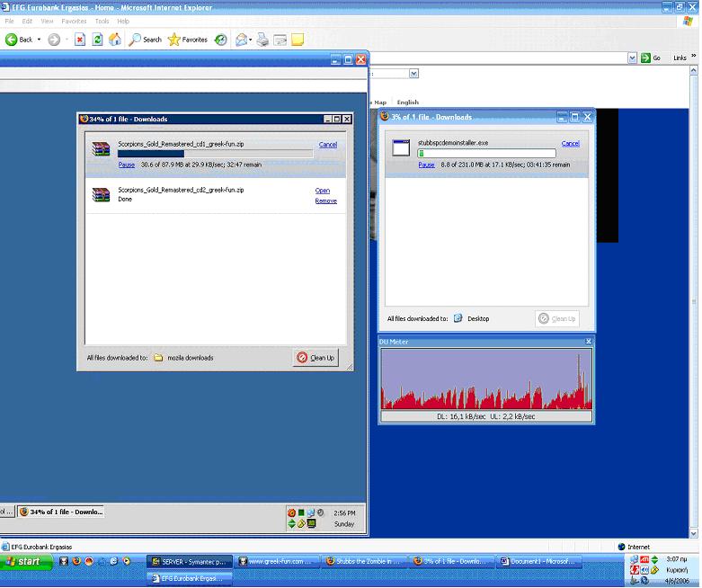
Task: Click the Internet zone indicator in status bar
Action: coord(634,547)
